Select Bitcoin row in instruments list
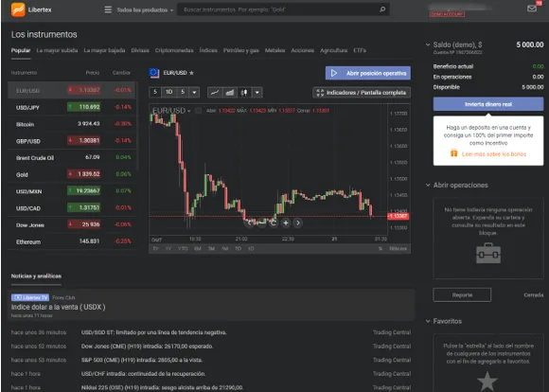 [73, 124]
